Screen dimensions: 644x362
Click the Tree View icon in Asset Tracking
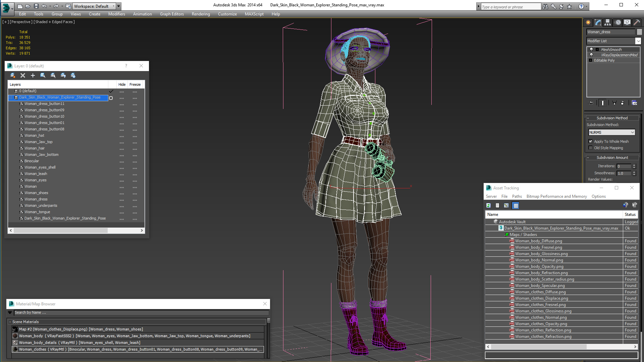(506, 205)
